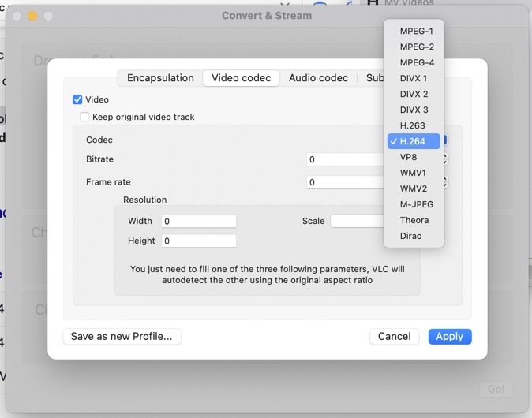Viewport: 532px width, 418px height.
Task: Select MPEG-1 from codec list
Action: (416, 31)
